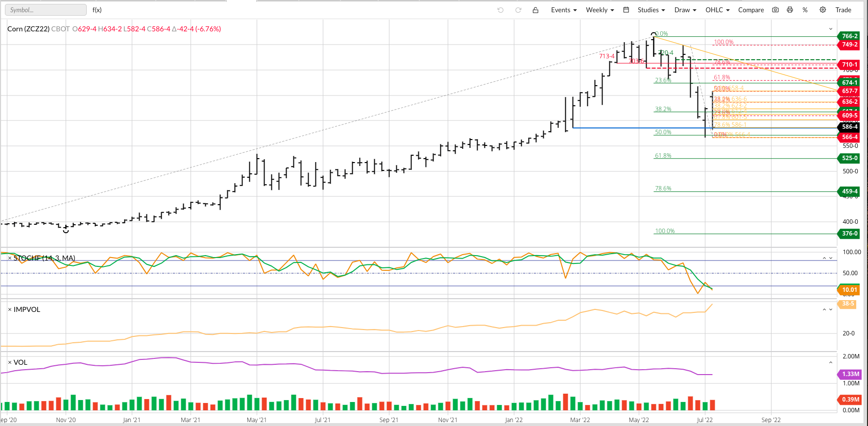The width and height of the screenshot is (868, 426).
Task: Click the Nov '20 date axis label
Action: [66, 420]
